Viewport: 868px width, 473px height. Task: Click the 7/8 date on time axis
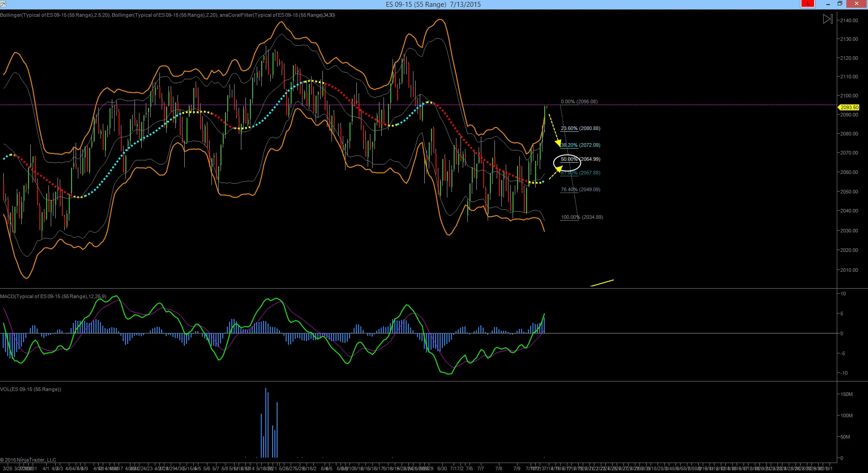[x=499, y=468]
